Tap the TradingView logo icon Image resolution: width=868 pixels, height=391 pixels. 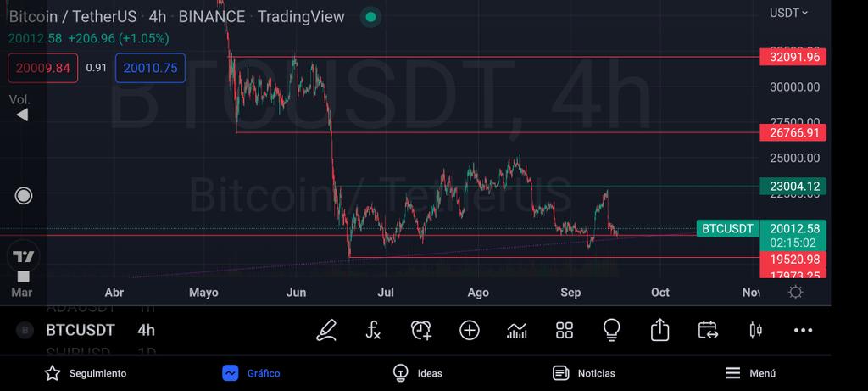point(24,256)
